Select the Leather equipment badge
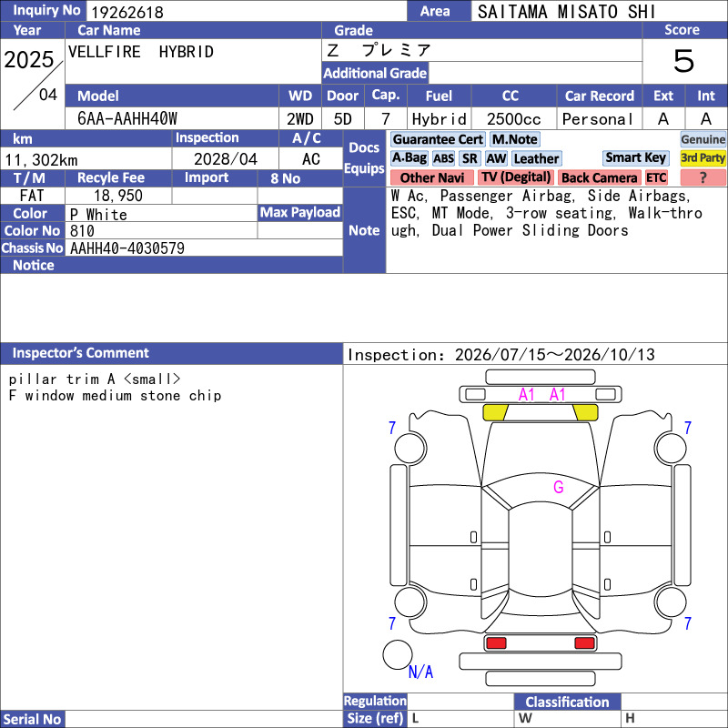The image size is (728, 728). coord(536,158)
